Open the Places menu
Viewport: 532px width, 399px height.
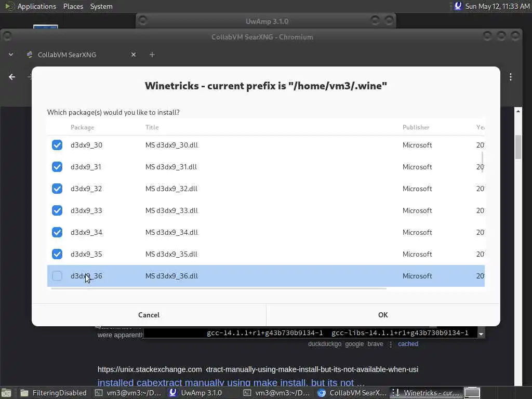pos(73,6)
